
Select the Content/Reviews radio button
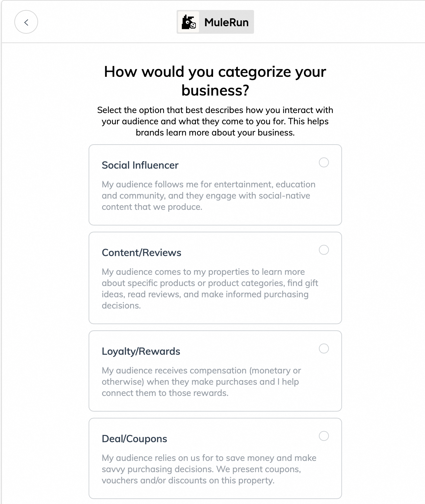pyautogui.click(x=324, y=250)
